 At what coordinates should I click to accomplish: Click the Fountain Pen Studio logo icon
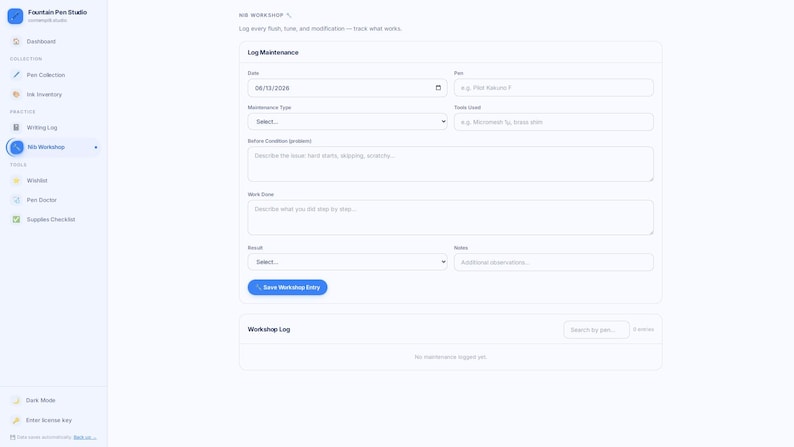tap(15, 16)
